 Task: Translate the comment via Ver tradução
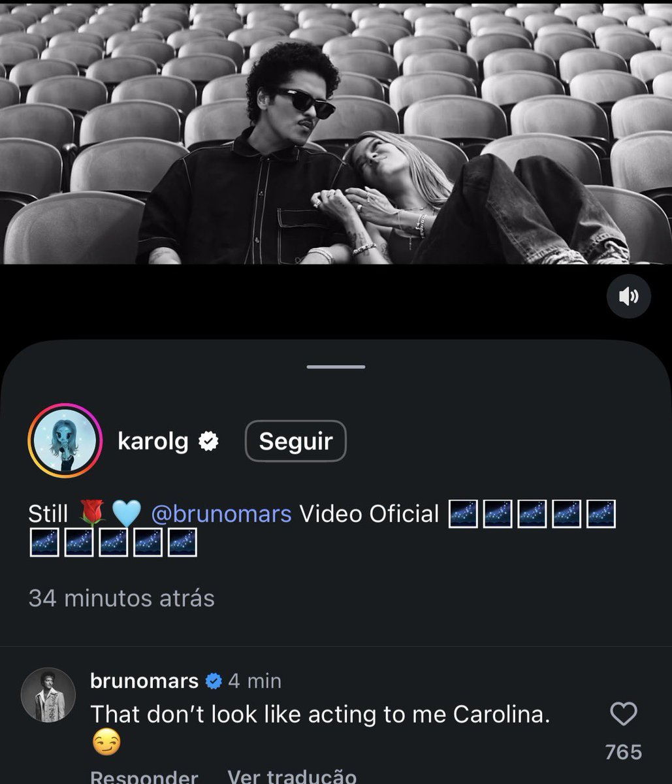pos(292,777)
